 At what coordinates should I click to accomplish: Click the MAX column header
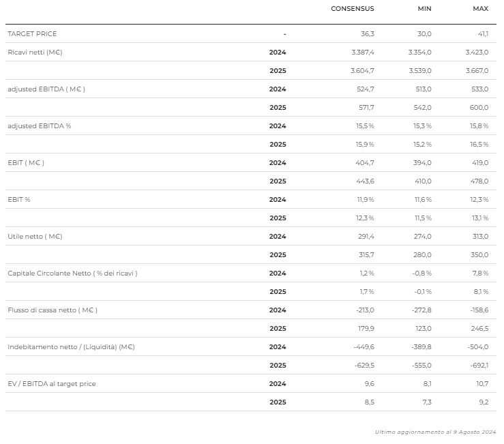(480, 9)
